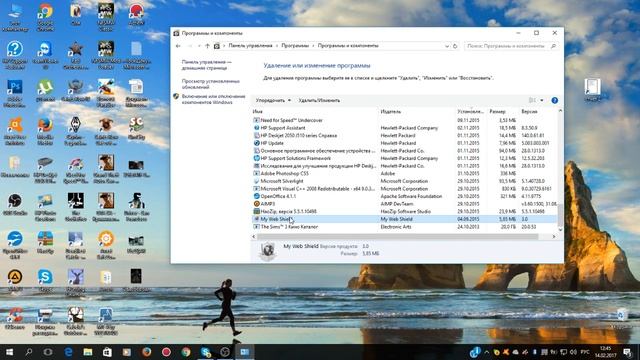The height and width of the screenshot is (360, 640).
Task: Select the Microsoft Visual C++ 2008 Redistributable row
Action: tap(404, 189)
